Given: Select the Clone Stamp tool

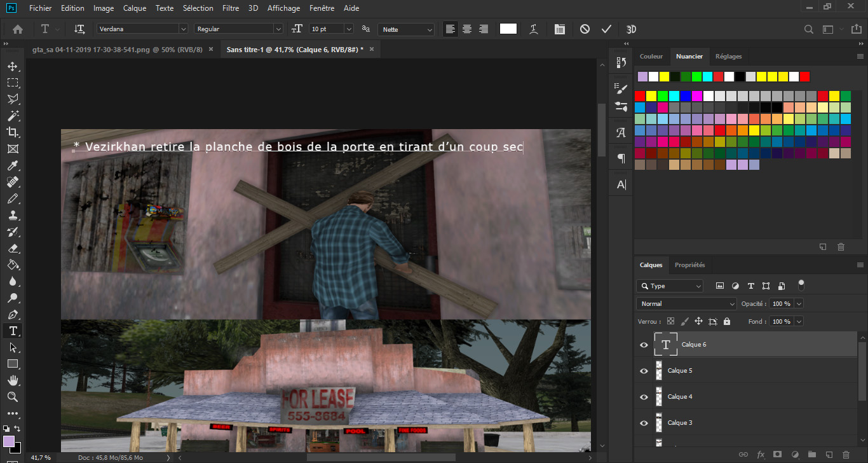Looking at the screenshot, I should pos(12,215).
